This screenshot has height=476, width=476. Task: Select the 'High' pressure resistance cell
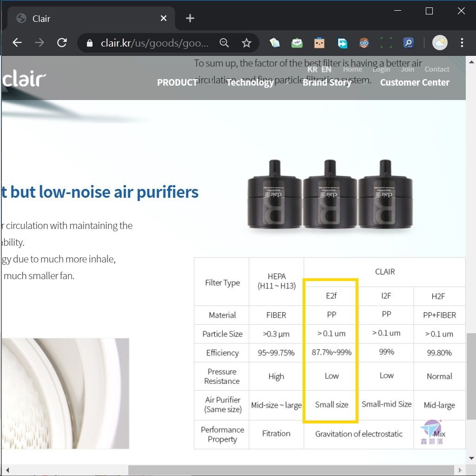click(x=276, y=376)
